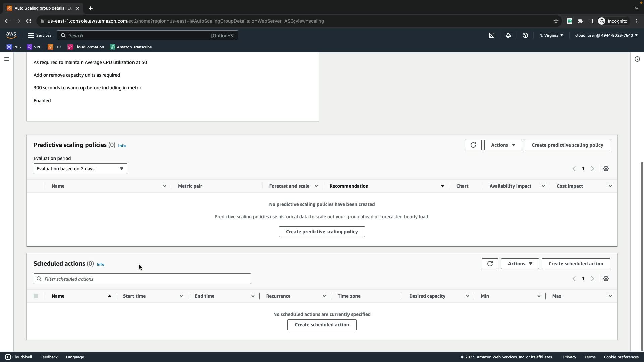Open the Evaluation period dropdown
This screenshot has width=644, height=362.
pyautogui.click(x=80, y=169)
